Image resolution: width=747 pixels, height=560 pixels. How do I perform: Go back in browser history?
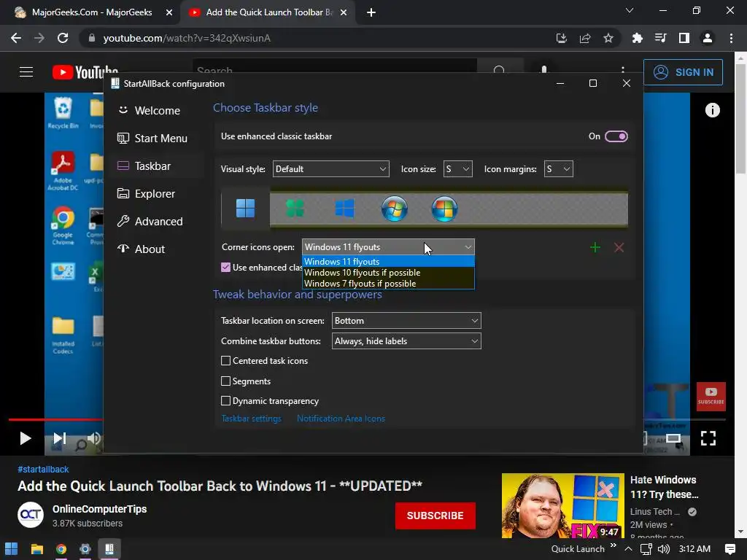click(16, 38)
